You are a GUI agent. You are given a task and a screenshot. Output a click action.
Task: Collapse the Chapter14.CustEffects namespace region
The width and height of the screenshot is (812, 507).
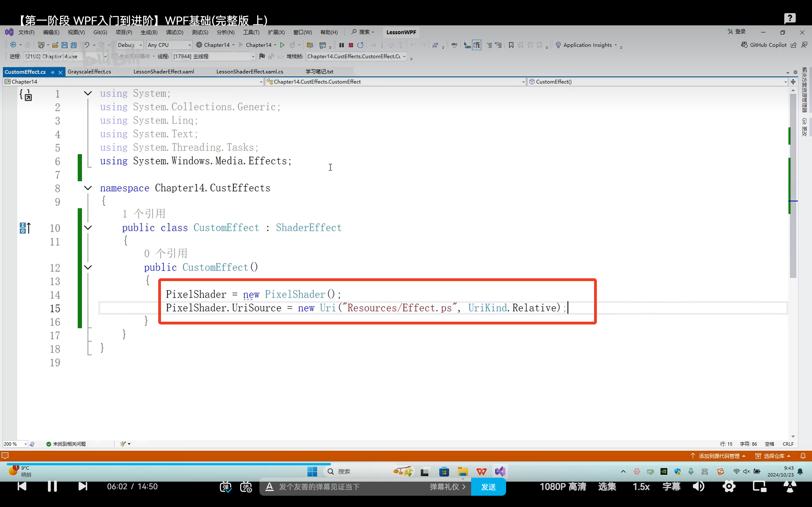click(88, 188)
